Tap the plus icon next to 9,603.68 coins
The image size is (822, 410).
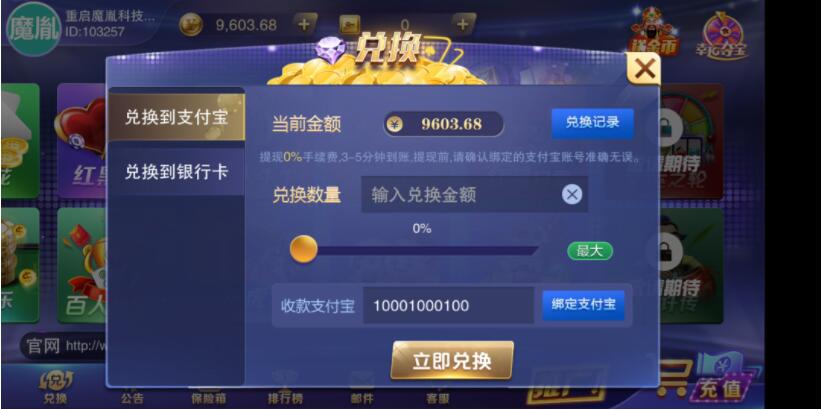305,24
